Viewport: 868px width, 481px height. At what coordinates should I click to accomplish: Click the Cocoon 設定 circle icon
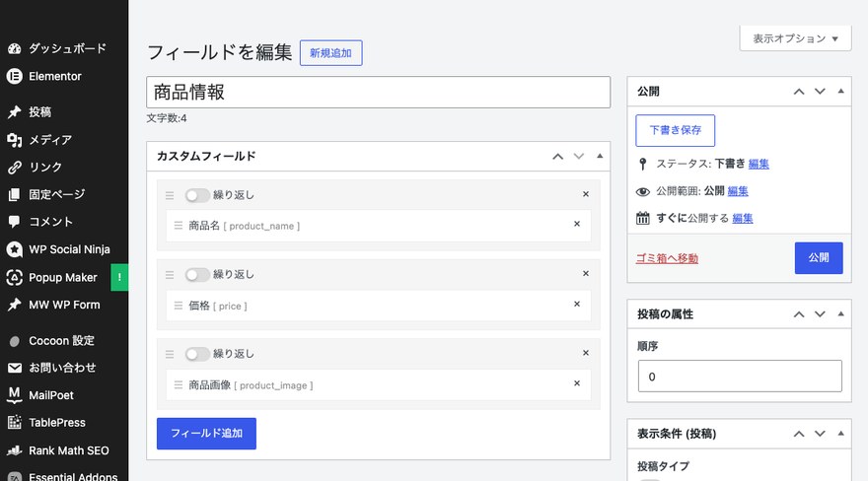(x=15, y=341)
